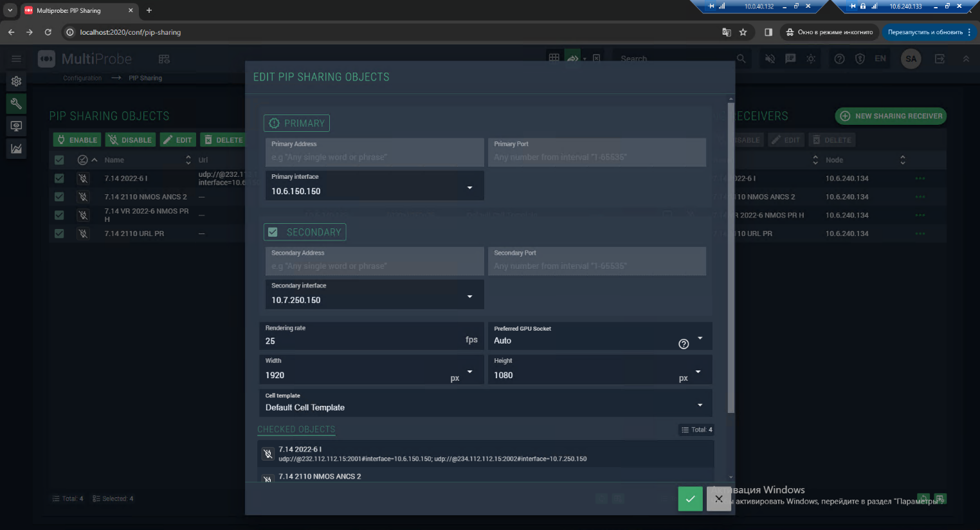Confirm changes with the green checkmark button
This screenshot has width=980, height=530.
(x=690, y=498)
